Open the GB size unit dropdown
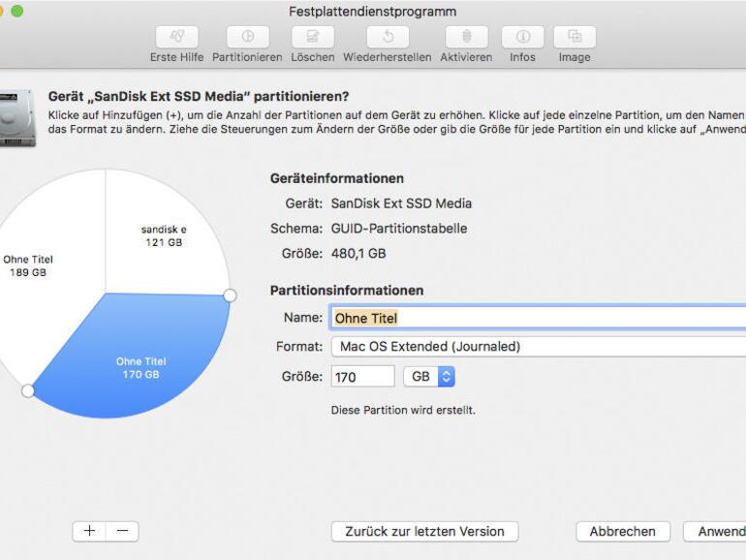The image size is (746, 560). pos(429,376)
